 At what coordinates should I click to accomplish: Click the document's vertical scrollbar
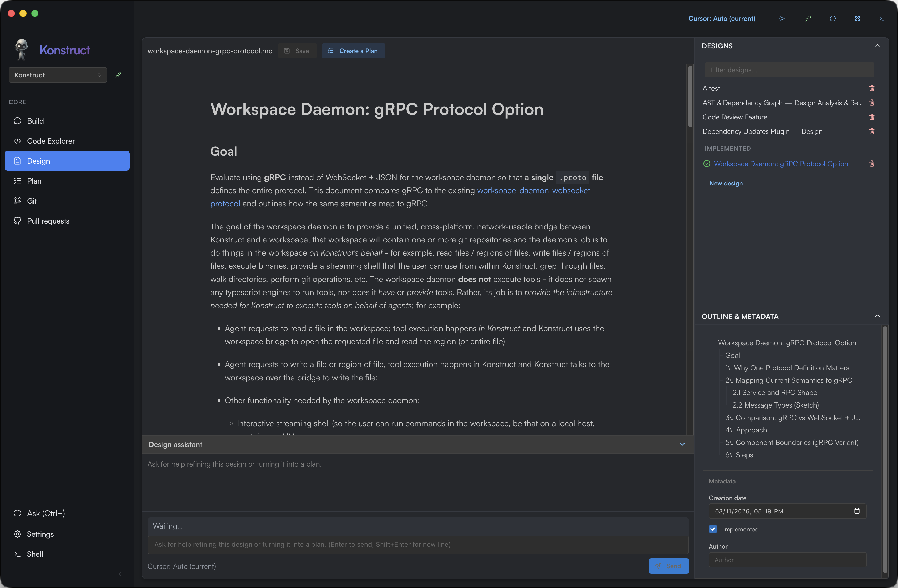(690, 97)
